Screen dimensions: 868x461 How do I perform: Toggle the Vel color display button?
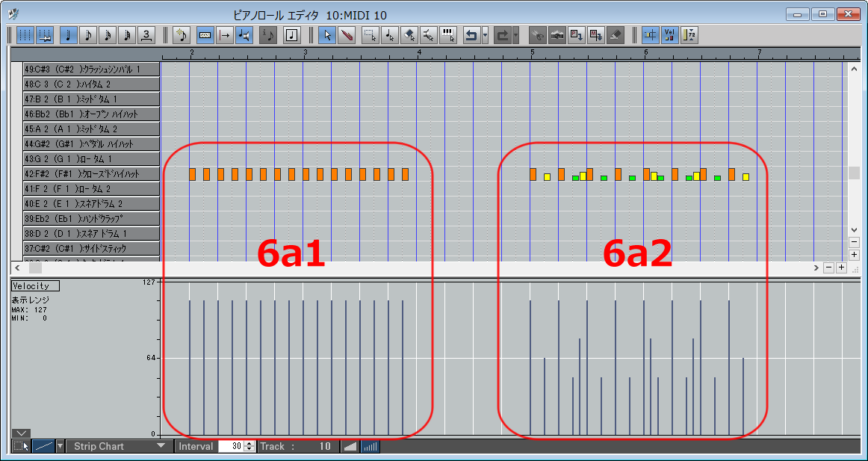click(x=669, y=35)
